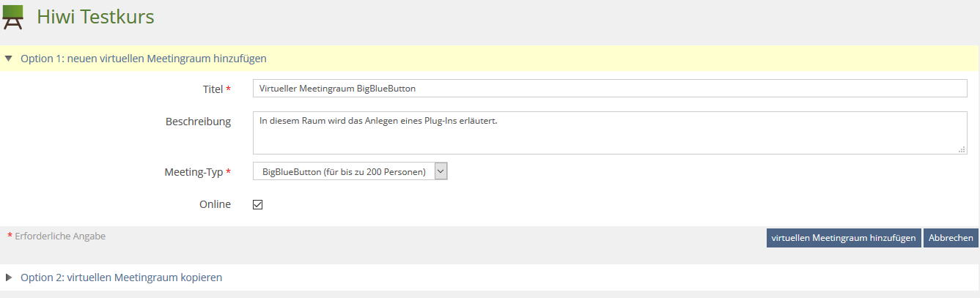Click into the Beschreibung text area
This screenshot has width=980, height=298.
coord(609,133)
